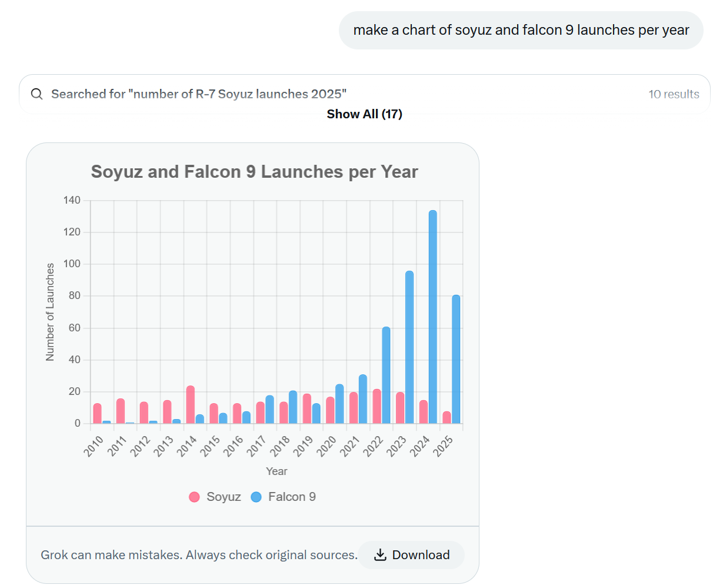Click the 2023 Falcon 9 bar

(x=409, y=347)
